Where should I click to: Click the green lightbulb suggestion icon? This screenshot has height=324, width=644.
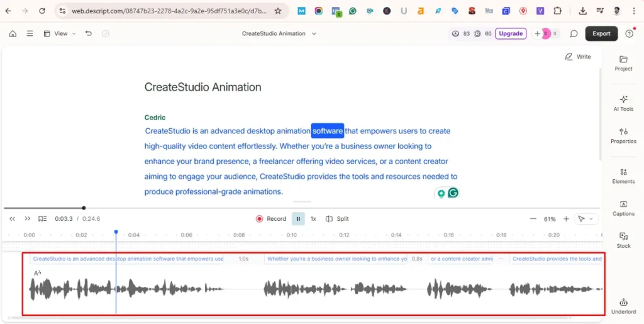tap(441, 193)
